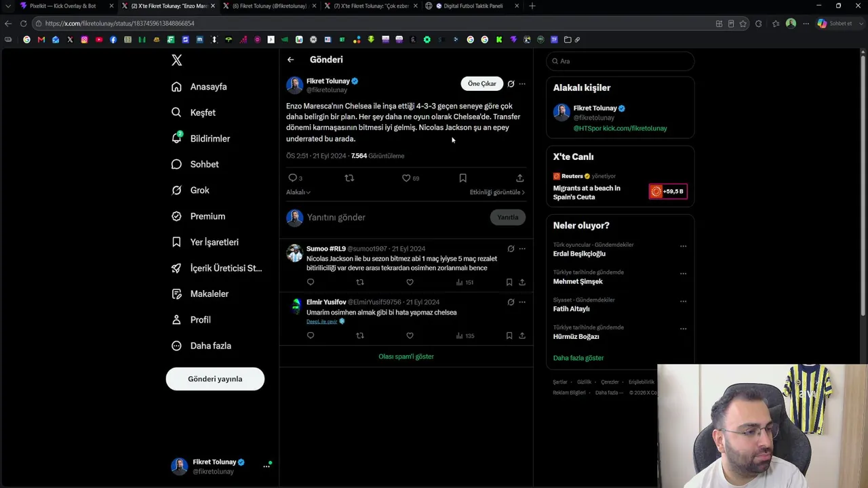Click the X logo in sidebar

(x=176, y=60)
